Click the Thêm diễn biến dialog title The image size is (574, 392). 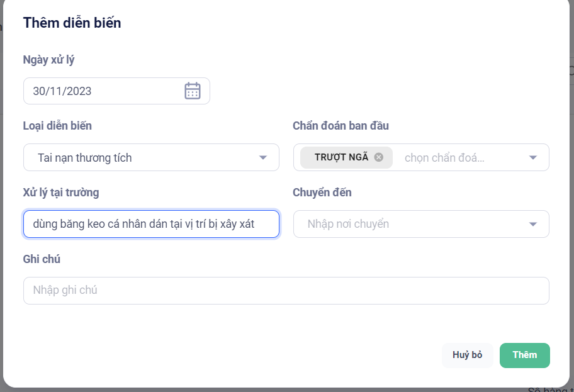click(72, 23)
